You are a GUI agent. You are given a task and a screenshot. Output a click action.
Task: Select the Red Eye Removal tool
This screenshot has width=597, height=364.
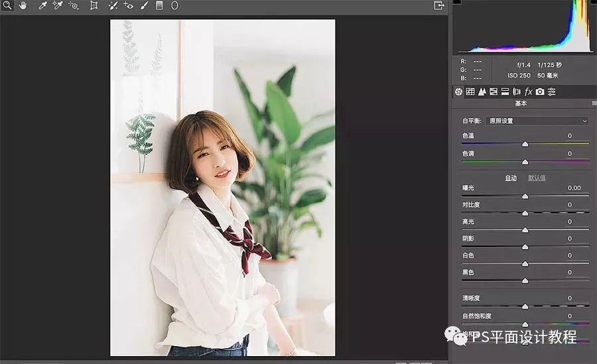click(128, 5)
